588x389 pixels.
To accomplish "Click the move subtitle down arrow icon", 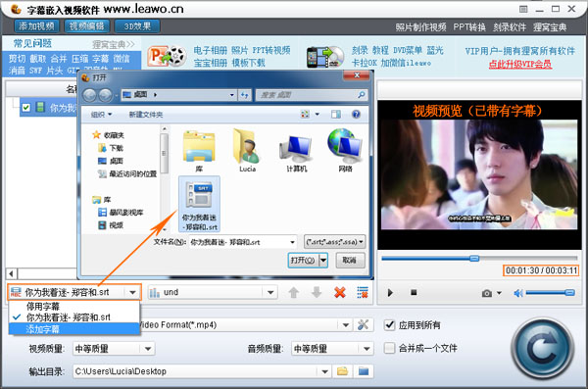I will pyautogui.click(x=317, y=292).
